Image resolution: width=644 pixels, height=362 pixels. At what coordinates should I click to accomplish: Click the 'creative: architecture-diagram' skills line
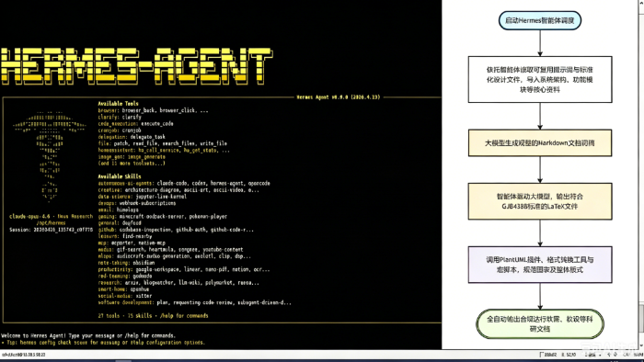[178, 190]
